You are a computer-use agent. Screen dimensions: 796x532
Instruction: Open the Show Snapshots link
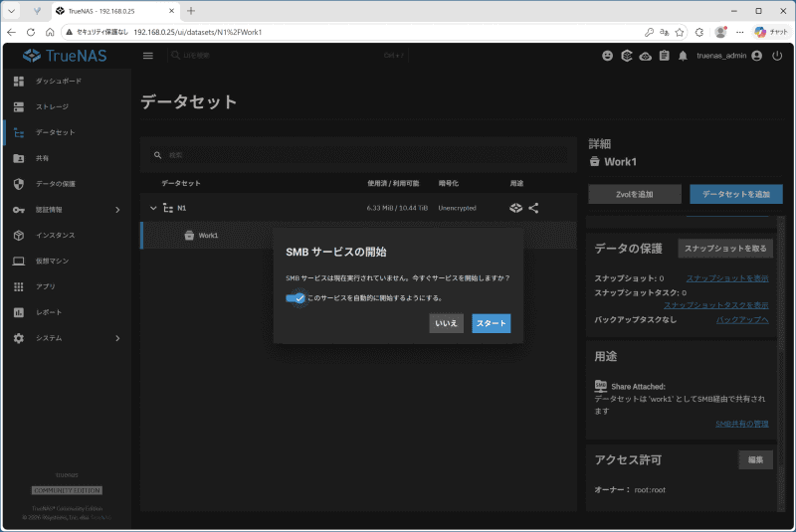click(727, 278)
